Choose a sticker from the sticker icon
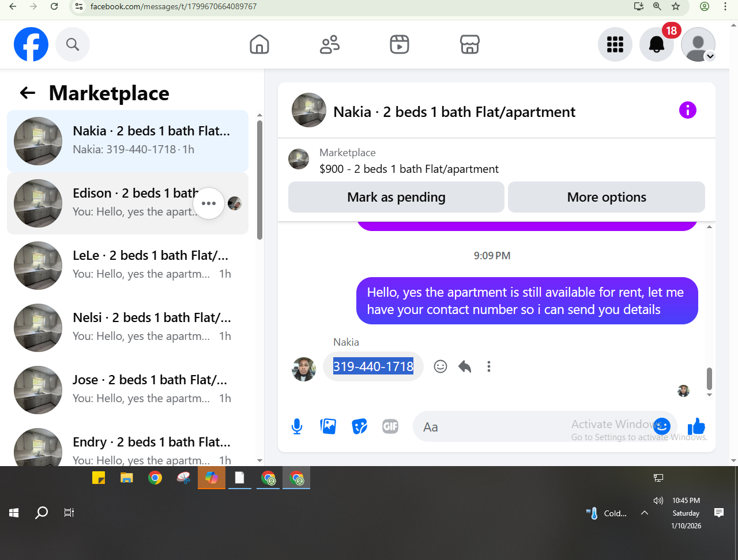The image size is (738, 560). coord(360,427)
